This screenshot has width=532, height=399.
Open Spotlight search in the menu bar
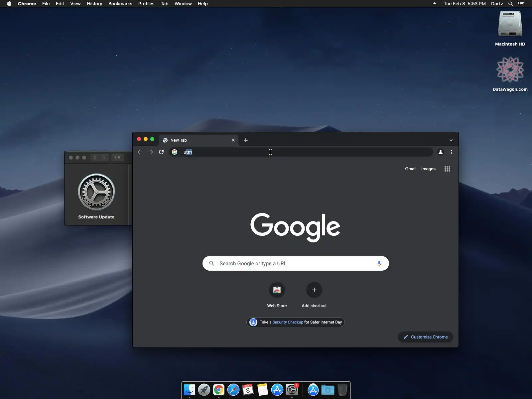coord(511,4)
